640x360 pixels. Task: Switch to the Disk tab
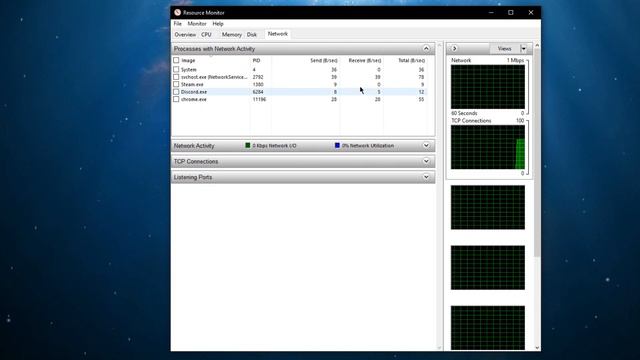tap(252, 35)
